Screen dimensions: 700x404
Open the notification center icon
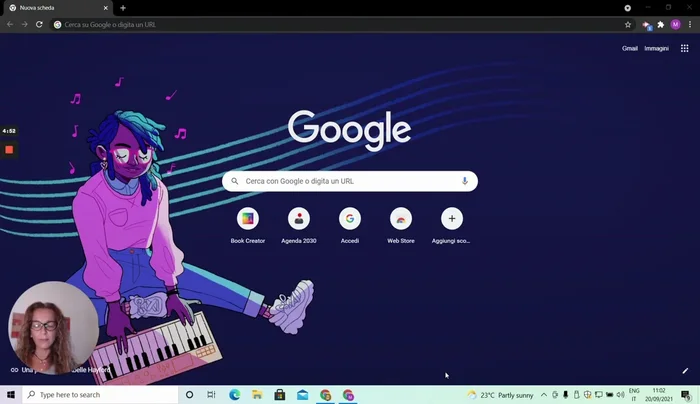click(x=686, y=395)
